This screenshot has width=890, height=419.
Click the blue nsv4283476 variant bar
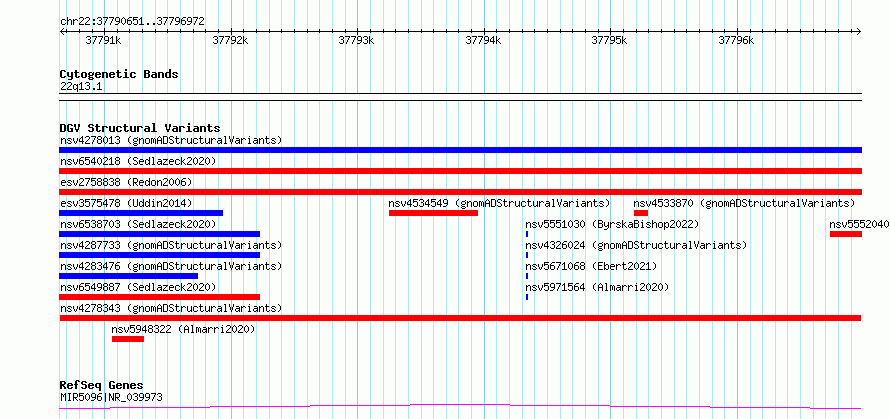pos(128,276)
